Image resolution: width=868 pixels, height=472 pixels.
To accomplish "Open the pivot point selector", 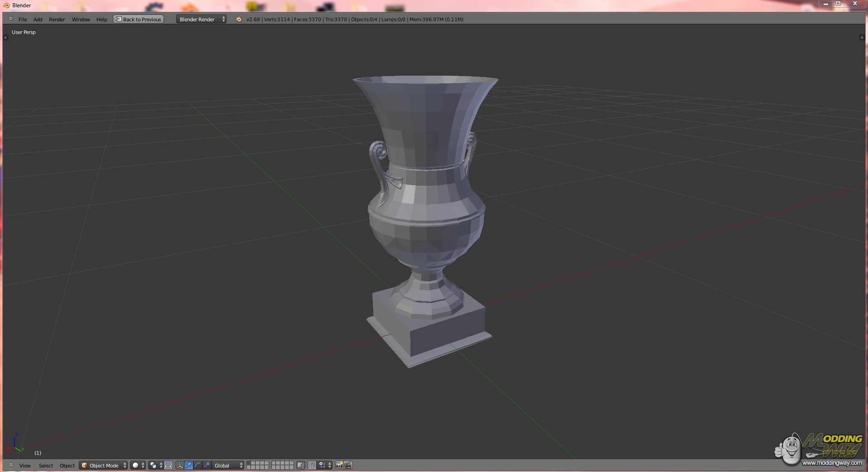I will tap(155, 465).
